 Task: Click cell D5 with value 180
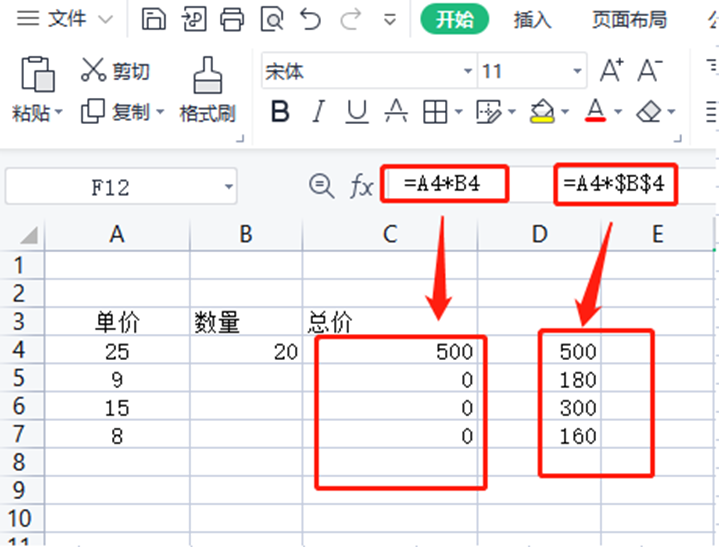point(539,379)
